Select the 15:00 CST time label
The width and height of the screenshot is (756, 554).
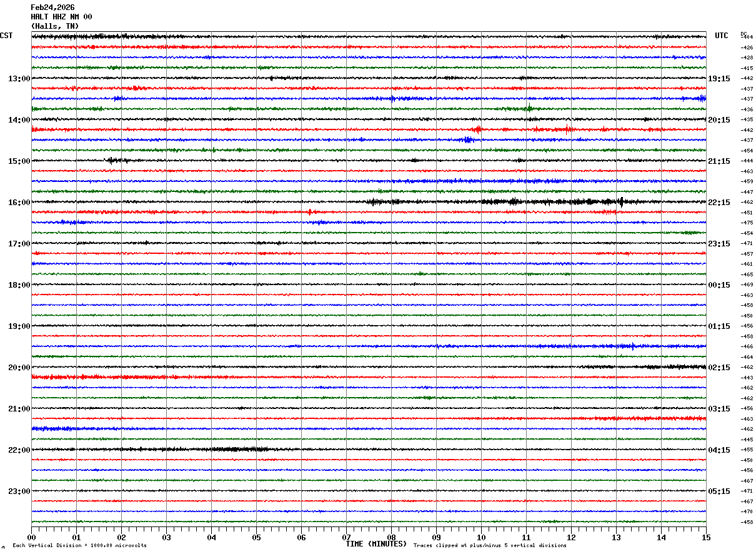19,161
